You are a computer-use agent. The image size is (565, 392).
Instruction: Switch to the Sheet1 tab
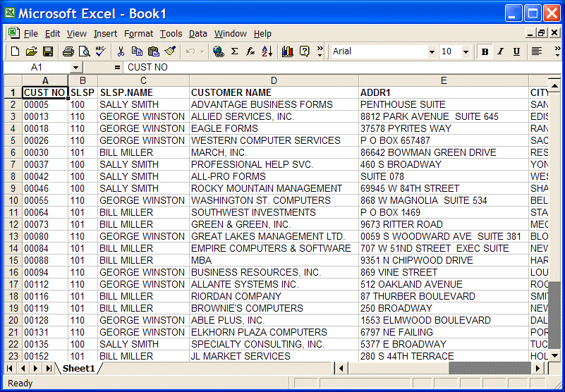pyautogui.click(x=78, y=369)
